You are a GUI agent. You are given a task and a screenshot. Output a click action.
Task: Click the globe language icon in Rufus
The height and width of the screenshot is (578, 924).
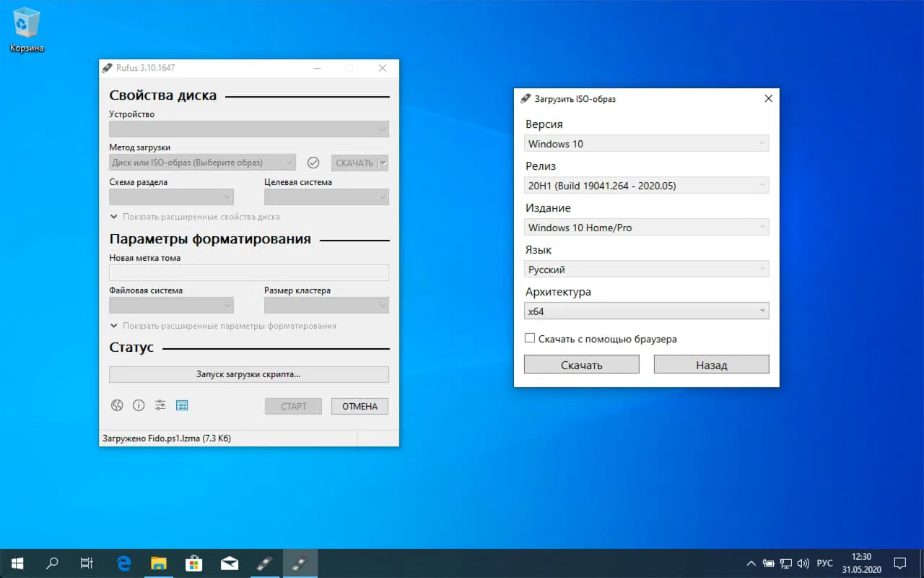tap(117, 405)
